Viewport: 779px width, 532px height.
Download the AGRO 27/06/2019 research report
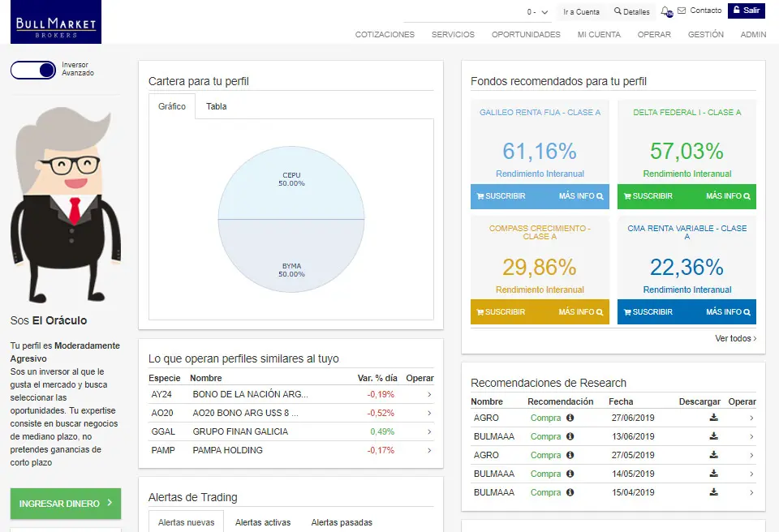pos(713,418)
